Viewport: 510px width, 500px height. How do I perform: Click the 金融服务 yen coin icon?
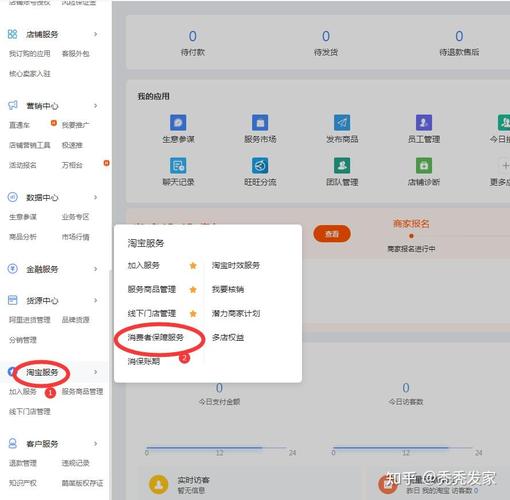[x=13, y=269]
